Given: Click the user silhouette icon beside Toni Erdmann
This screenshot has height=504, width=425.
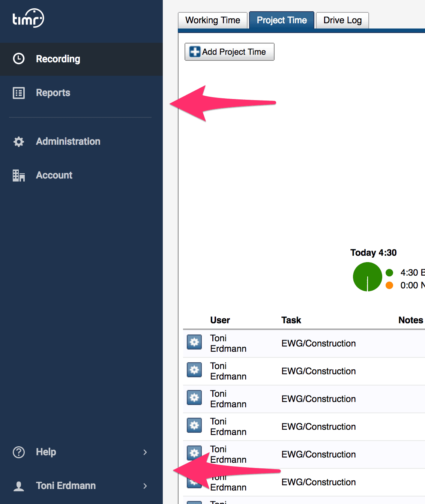Looking at the screenshot, I should [19, 486].
